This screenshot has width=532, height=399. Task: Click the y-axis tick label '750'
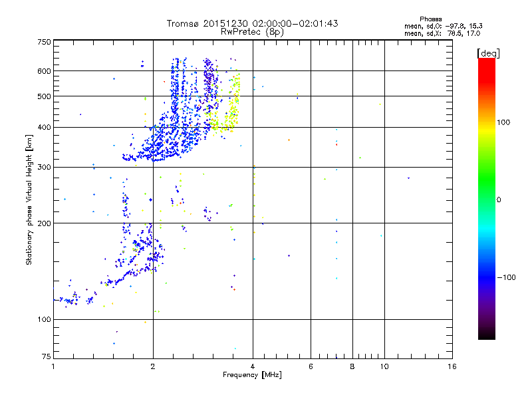44,42
